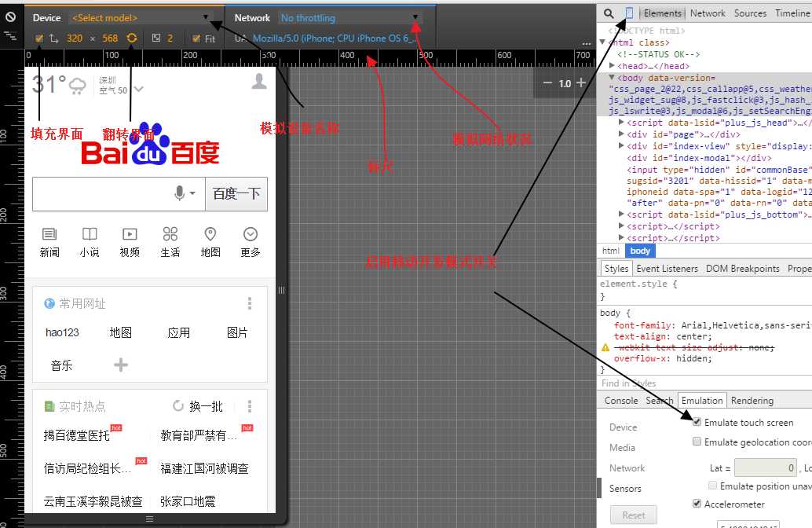Uncheck the Accelerometer checkbox
This screenshot has width=812, height=528.
click(697, 504)
